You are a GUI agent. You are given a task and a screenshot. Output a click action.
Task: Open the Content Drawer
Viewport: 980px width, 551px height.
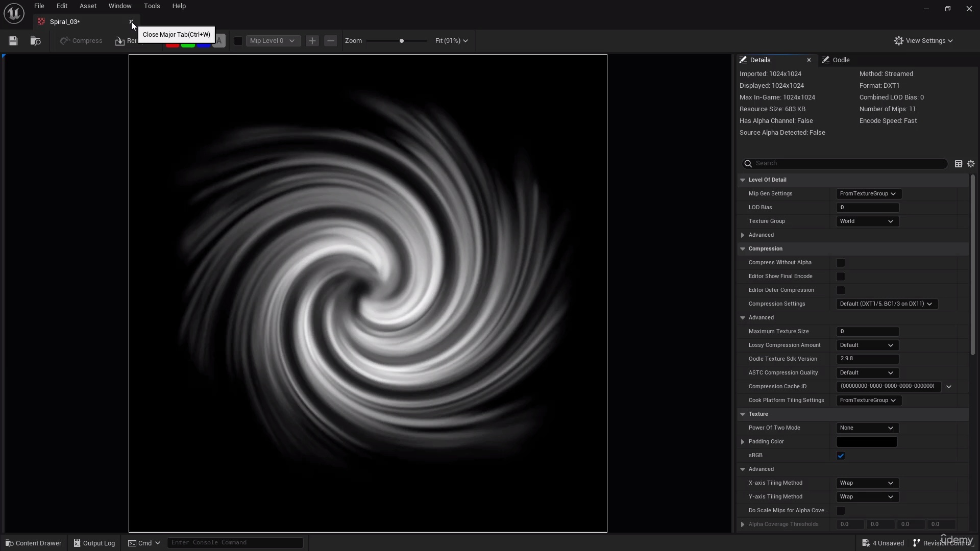point(33,543)
